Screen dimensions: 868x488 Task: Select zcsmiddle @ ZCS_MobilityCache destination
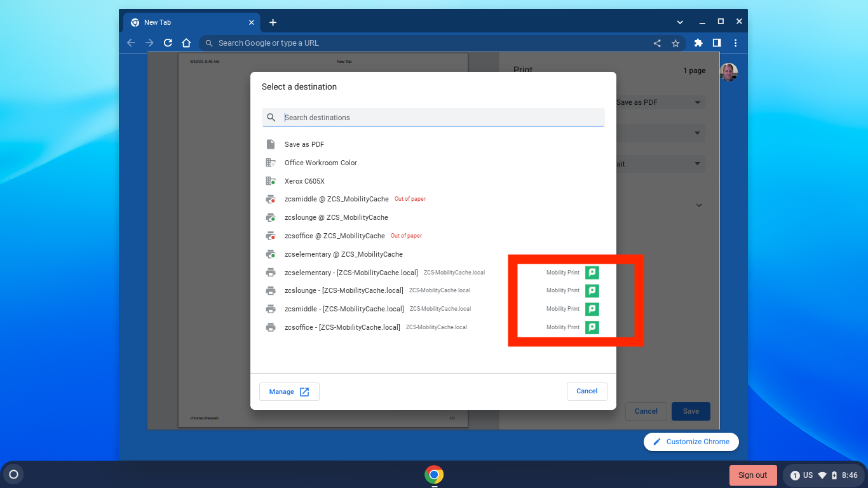point(433,199)
